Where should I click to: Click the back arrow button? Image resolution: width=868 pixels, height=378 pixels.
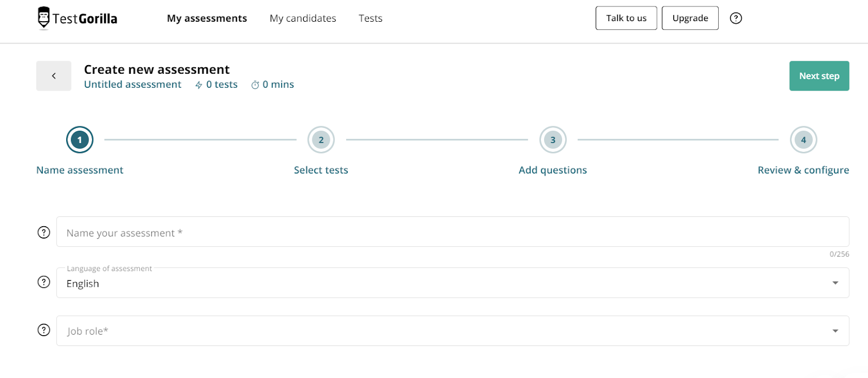pyautogui.click(x=54, y=76)
